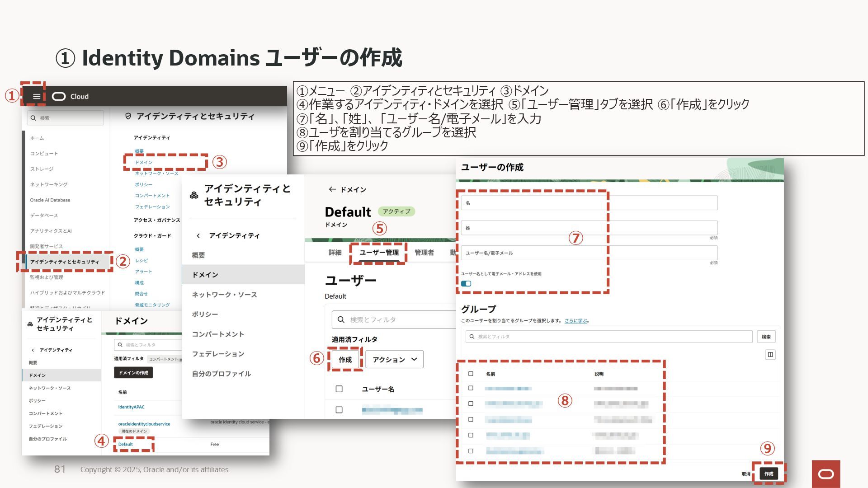Screen dimensions: 868x488
Task: Click the identity icon beside アイデンティティとセキュリティ
Action: [x=194, y=195]
